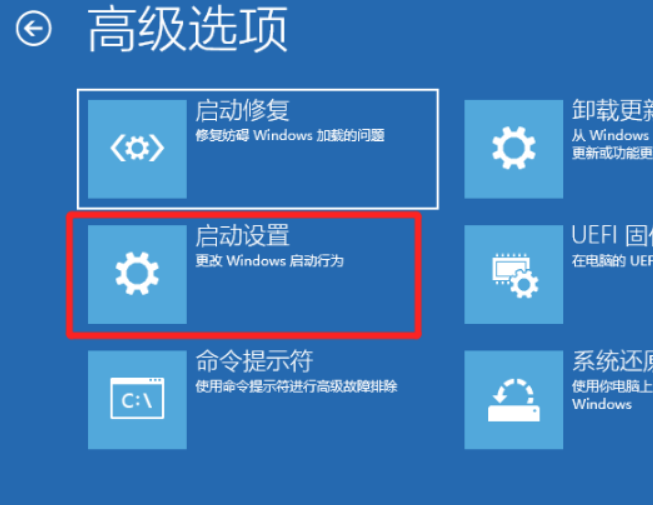Select description 更改 Windows 启动行为
Screen dimensions: 653x505
tap(269, 261)
